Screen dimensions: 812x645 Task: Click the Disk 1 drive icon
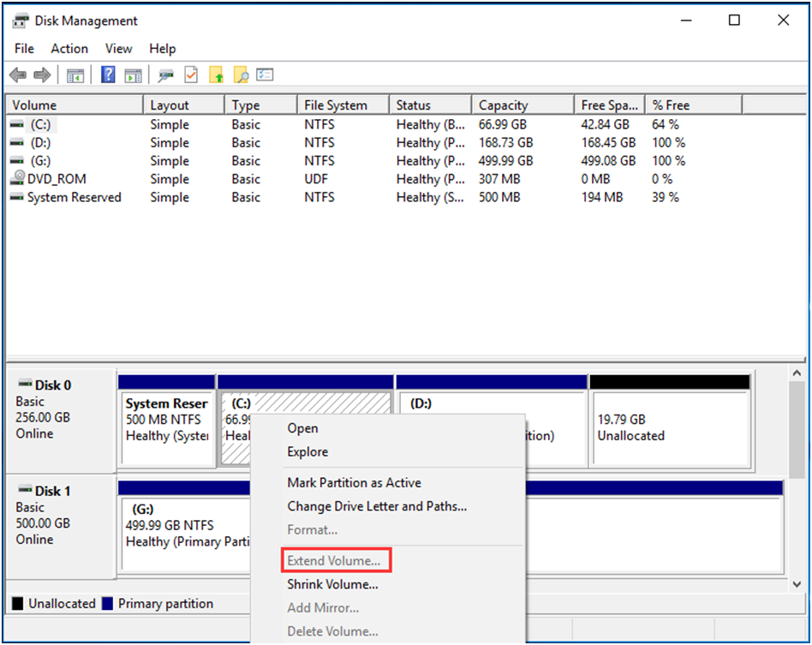point(25,490)
